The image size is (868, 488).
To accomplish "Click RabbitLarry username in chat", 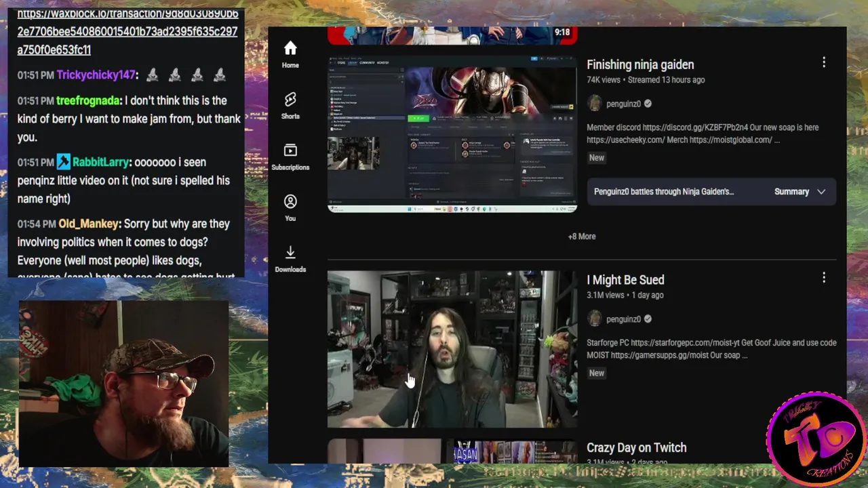I will click(x=100, y=162).
